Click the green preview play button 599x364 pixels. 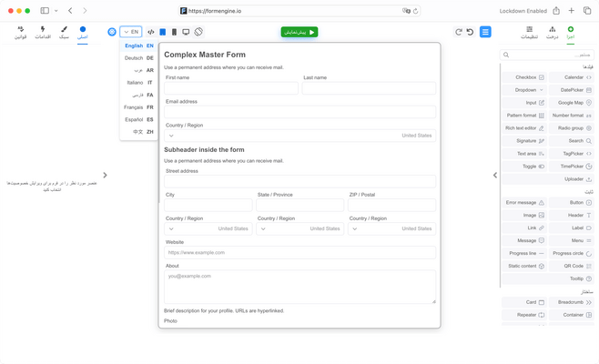(x=299, y=32)
